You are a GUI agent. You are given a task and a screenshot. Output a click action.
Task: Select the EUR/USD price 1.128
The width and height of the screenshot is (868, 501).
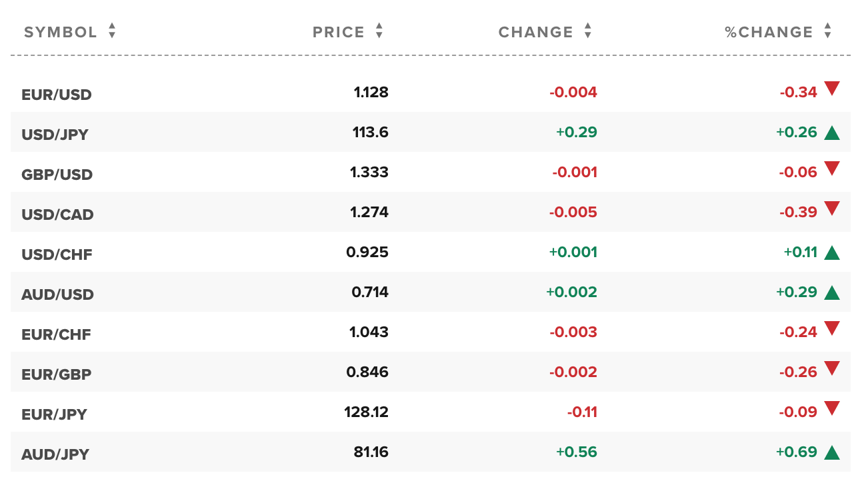[x=371, y=92]
